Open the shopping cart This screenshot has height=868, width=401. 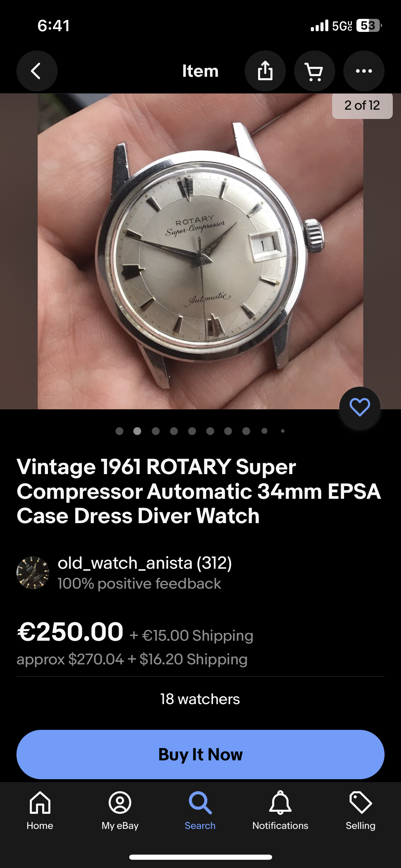click(314, 71)
